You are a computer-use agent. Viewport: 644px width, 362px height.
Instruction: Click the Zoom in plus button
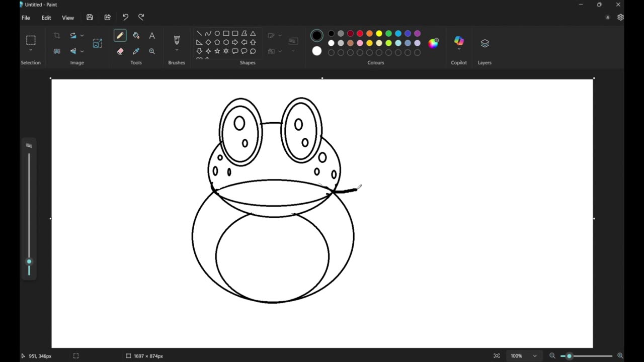click(620, 356)
